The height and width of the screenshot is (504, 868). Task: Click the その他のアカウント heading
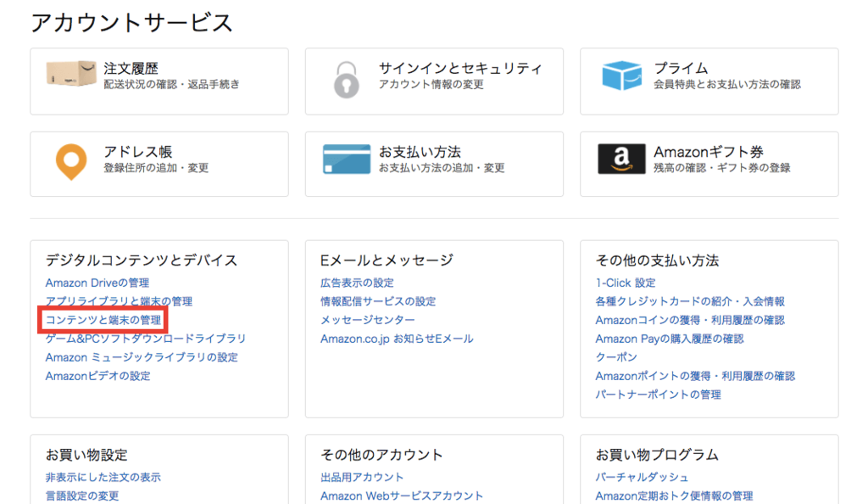[x=382, y=455]
